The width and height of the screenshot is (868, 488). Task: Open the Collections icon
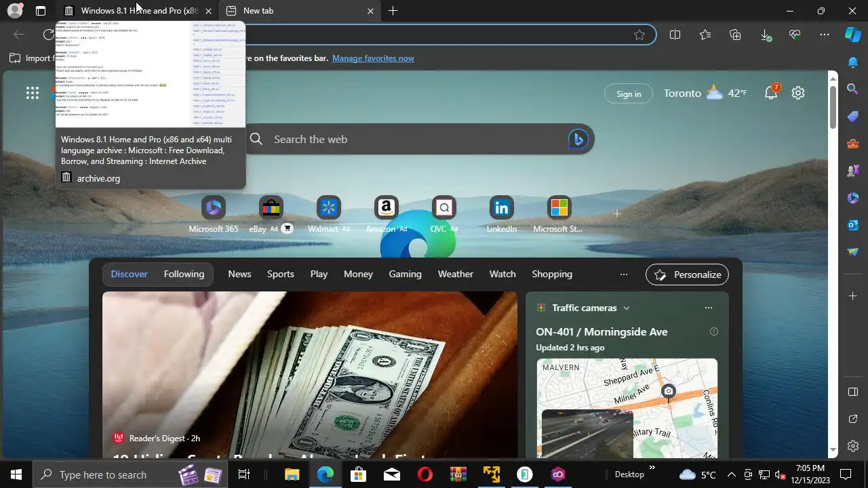[x=735, y=35]
